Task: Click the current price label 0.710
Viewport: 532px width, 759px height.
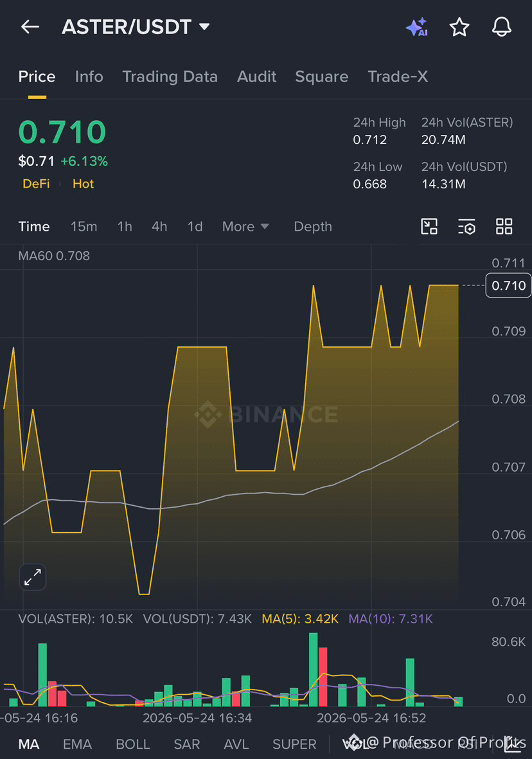Action: pos(508,285)
